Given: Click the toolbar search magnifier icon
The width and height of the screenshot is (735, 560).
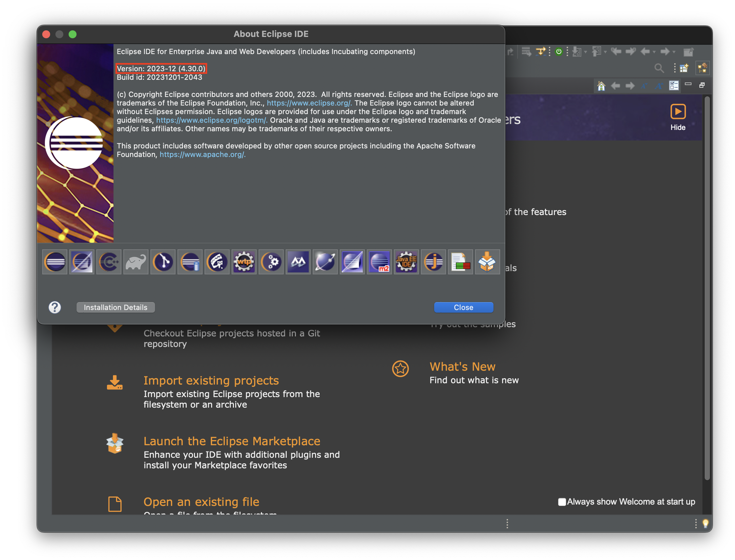Looking at the screenshot, I should point(659,68).
